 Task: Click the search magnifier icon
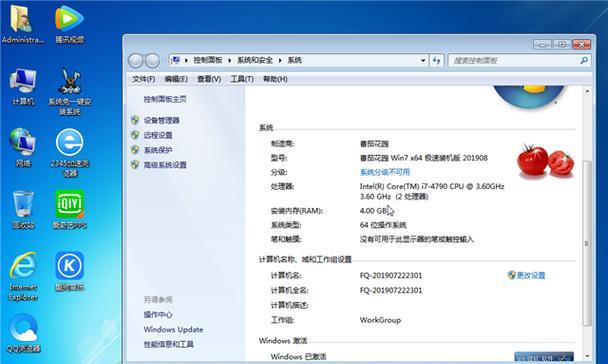coord(584,60)
